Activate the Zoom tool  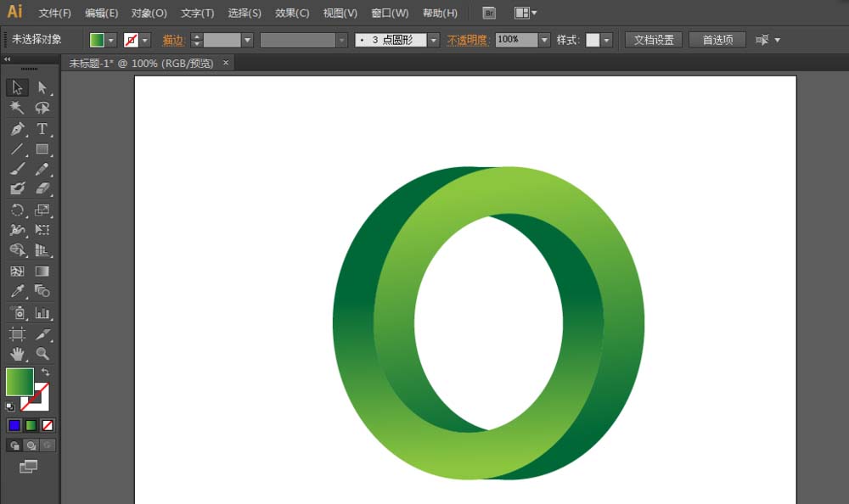tap(41, 355)
